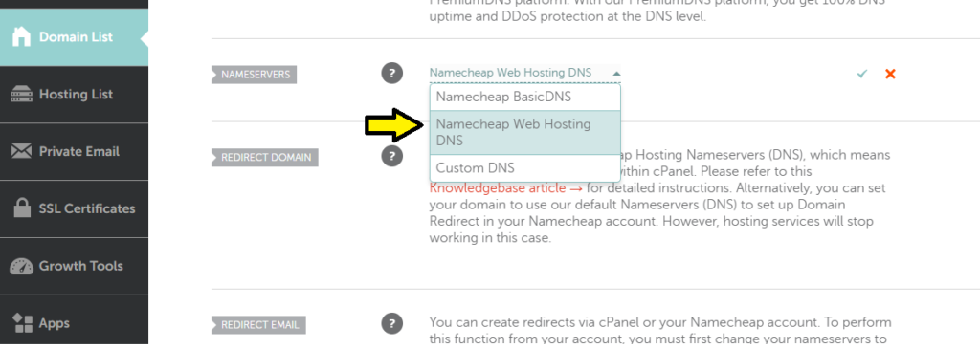Screen dimensions: 980x350
Task: Click the Domain List house icon
Action: [x=21, y=37]
